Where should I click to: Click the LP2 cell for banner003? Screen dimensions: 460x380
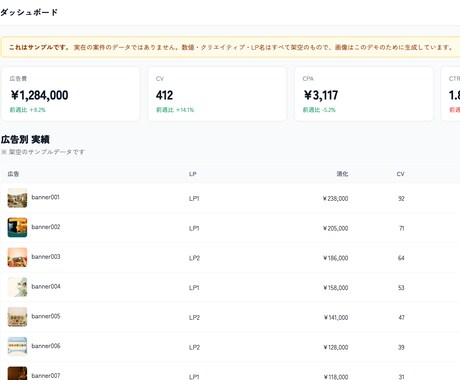coord(194,258)
